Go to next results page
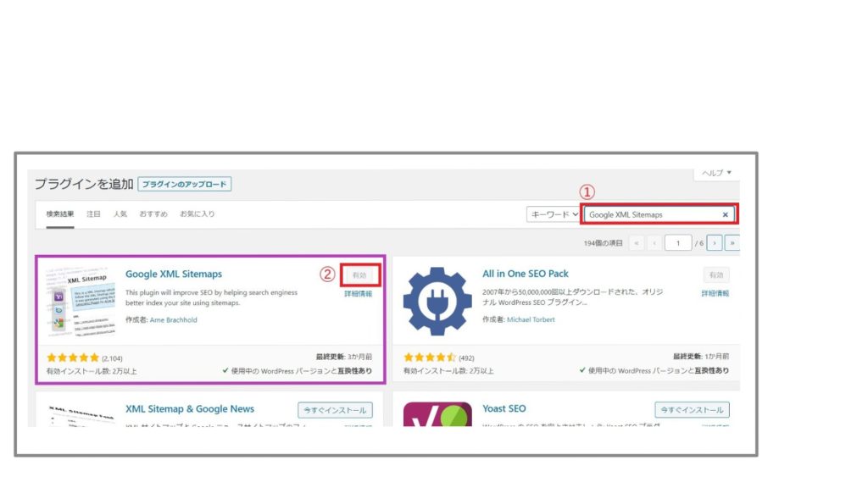Viewport: 868px width, 488px height. coord(715,243)
